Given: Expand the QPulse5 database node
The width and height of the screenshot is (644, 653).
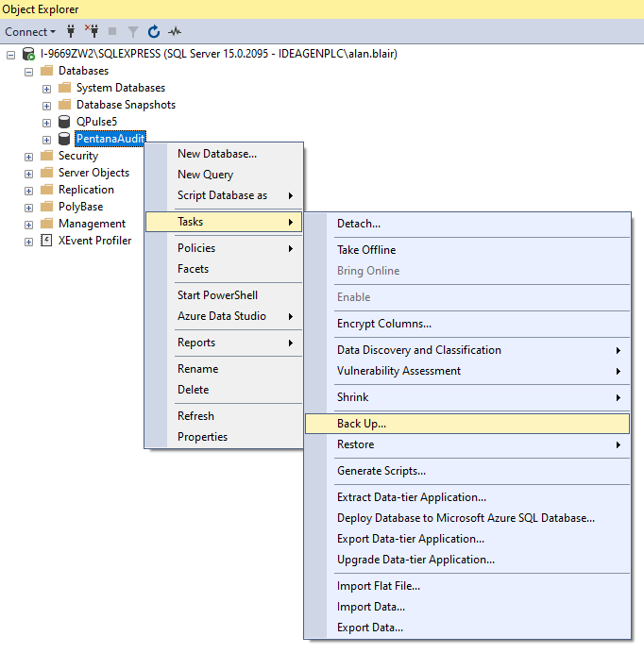Looking at the screenshot, I should click(46, 123).
